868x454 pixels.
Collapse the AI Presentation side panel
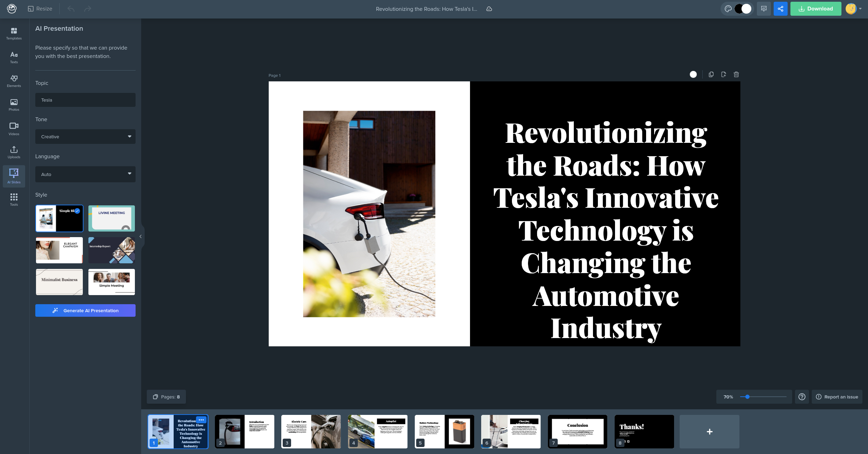point(140,236)
